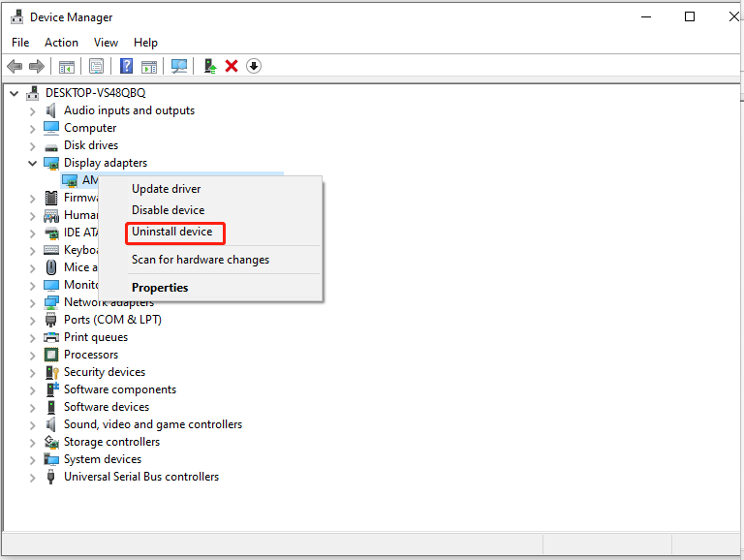Choose Scan for hardware changes option
The width and height of the screenshot is (744, 560).
201,260
